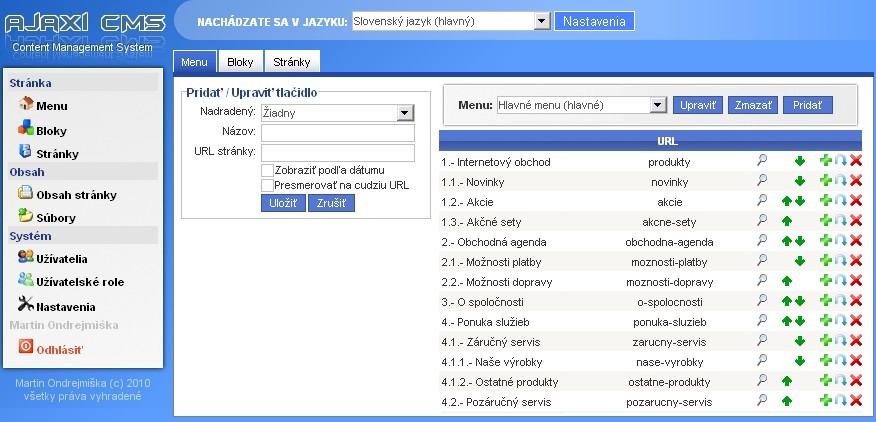Screen dimensions: 876x422
Task: Delete Pozáručný servis with red X icon
Action: click(x=856, y=400)
